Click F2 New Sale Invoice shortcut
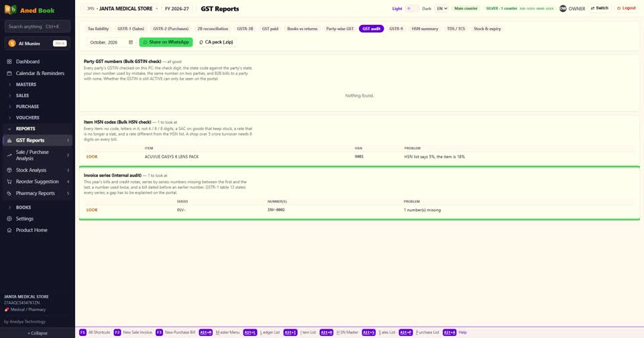Image resolution: width=644 pixels, height=338 pixels. tap(133, 332)
